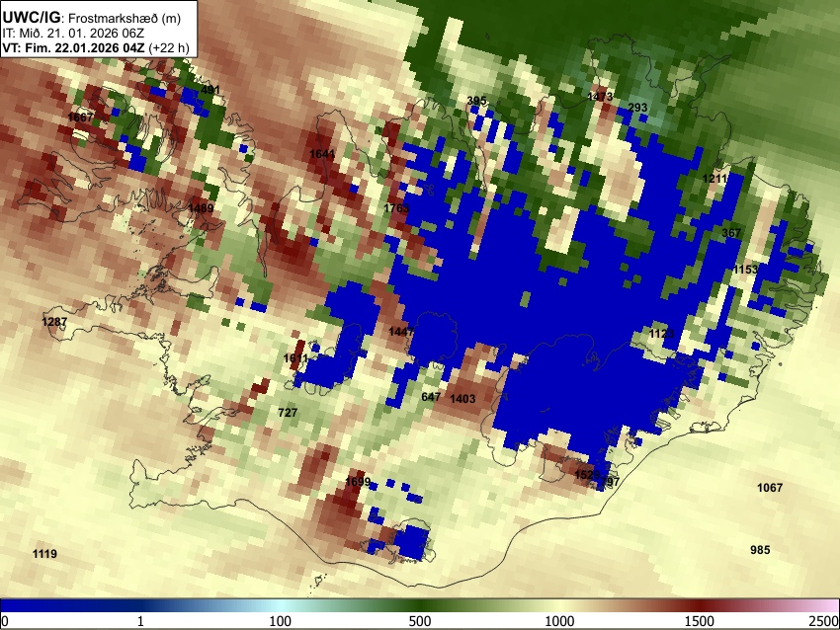This screenshot has width=840, height=630.
Task: Pick the map value 1489
Action: (x=201, y=207)
